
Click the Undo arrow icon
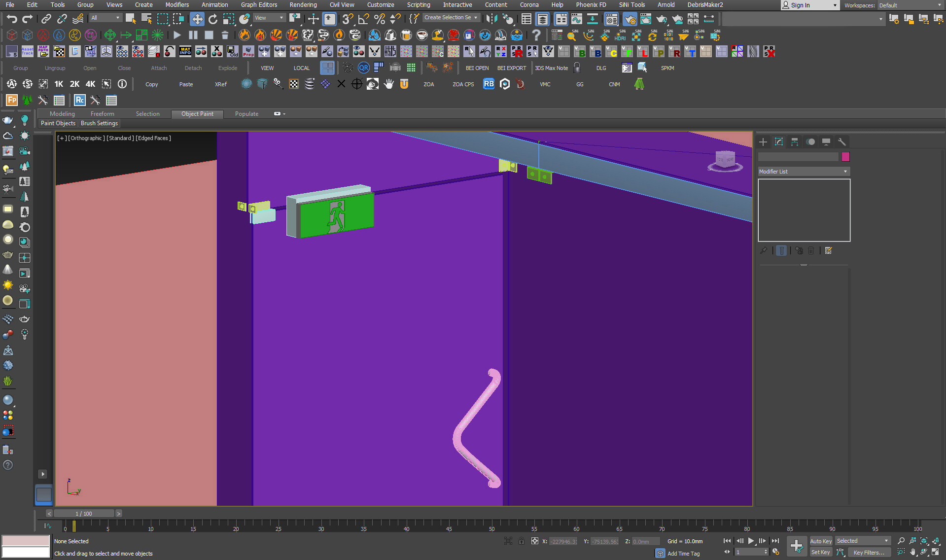[11, 19]
